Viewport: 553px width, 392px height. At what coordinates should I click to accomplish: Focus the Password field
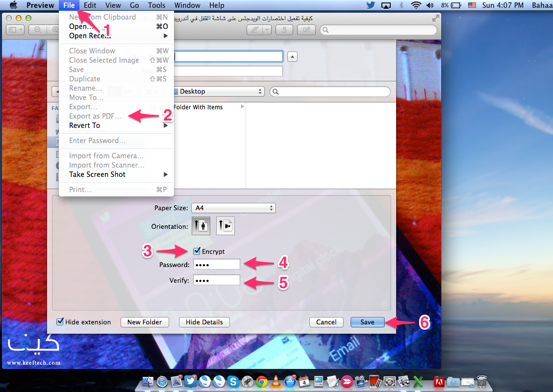pyautogui.click(x=217, y=265)
